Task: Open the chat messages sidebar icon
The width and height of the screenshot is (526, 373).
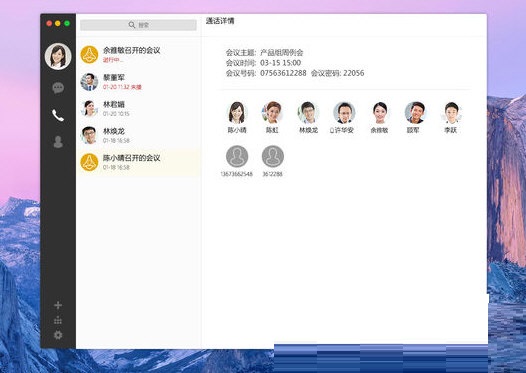Action: 58,88
